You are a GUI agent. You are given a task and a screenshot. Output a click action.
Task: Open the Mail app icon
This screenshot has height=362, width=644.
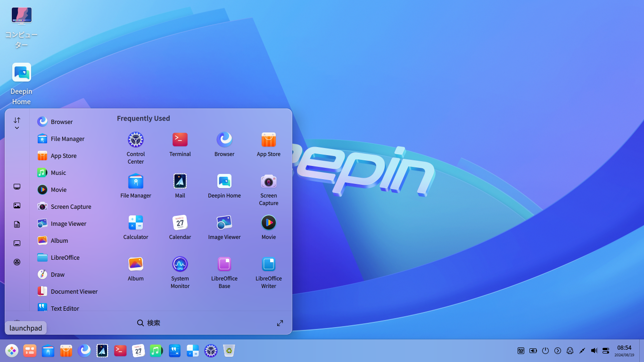180,181
